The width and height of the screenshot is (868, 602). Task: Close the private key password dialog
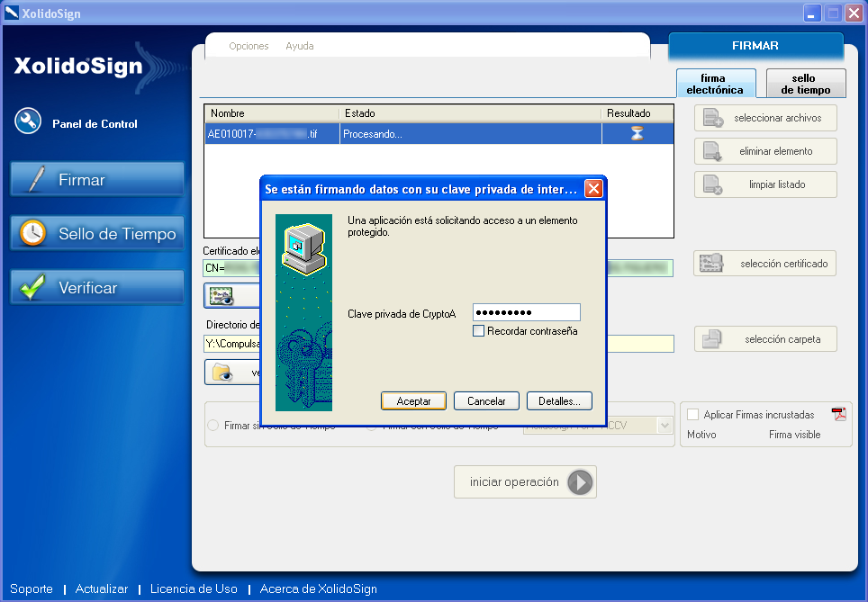pos(593,189)
